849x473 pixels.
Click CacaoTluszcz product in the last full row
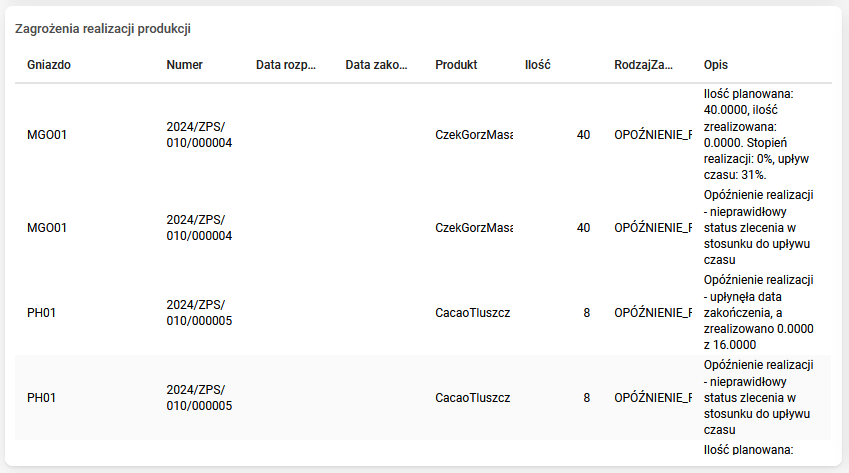473,398
